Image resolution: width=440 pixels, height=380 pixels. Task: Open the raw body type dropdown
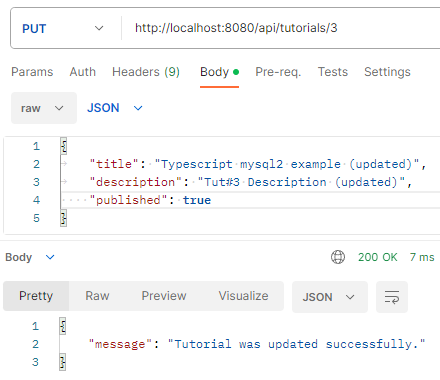pos(44,108)
